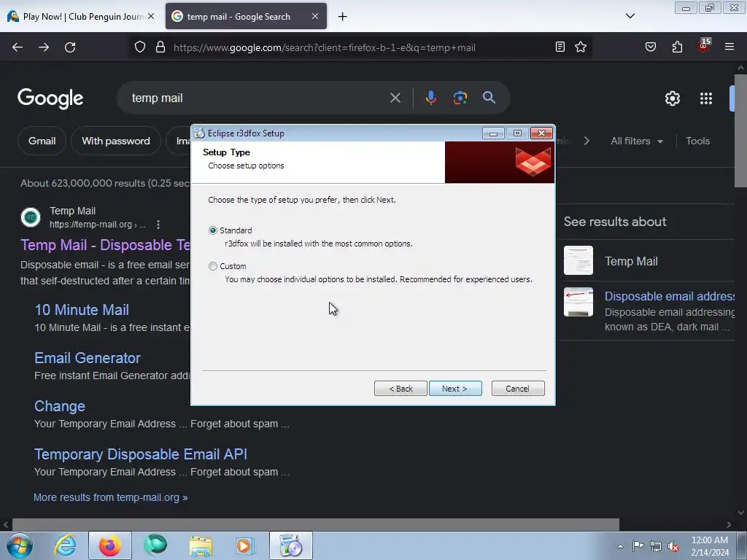Screen dimensions: 747x560
Task: Open Temporary Disposable Email API link
Action: point(141,454)
